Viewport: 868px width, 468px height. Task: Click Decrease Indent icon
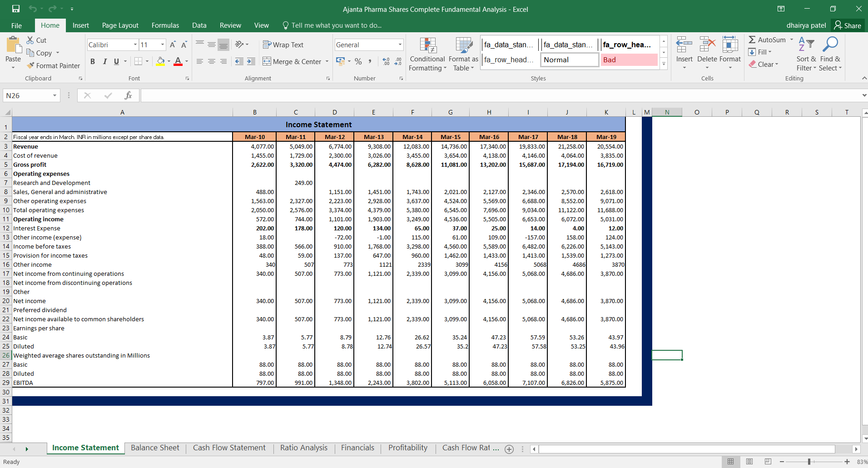pyautogui.click(x=239, y=61)
